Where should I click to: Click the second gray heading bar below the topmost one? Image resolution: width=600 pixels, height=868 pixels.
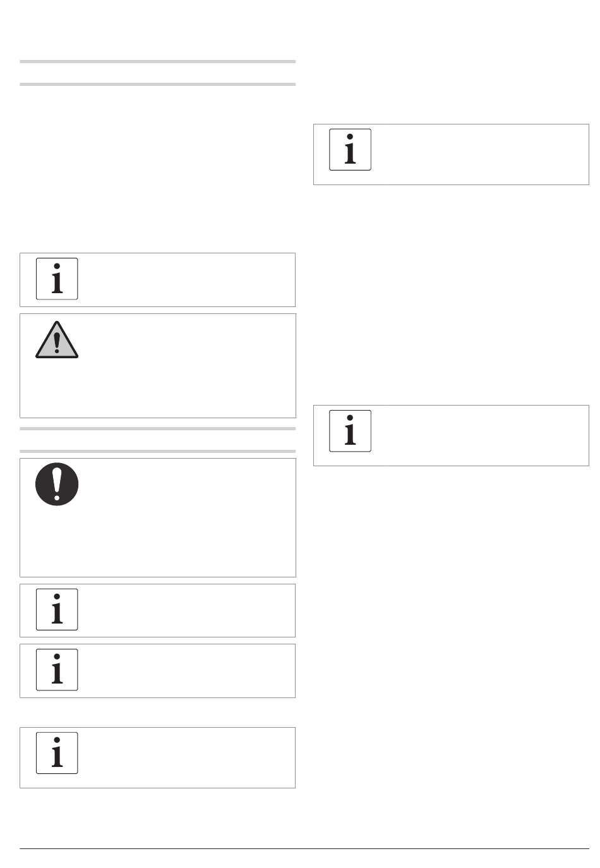click(158, 84)
